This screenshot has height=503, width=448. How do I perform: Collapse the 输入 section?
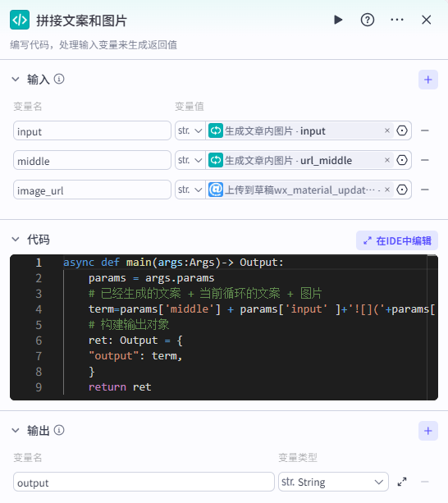pos(15,79)
